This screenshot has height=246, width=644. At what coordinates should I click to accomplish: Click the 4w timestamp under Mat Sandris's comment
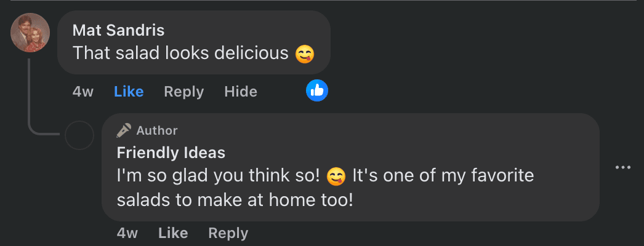83,92
